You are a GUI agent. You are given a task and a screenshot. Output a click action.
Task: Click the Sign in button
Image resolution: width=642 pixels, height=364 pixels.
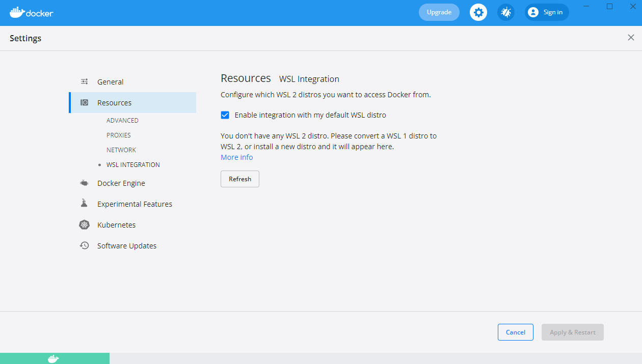coord(547,12)
